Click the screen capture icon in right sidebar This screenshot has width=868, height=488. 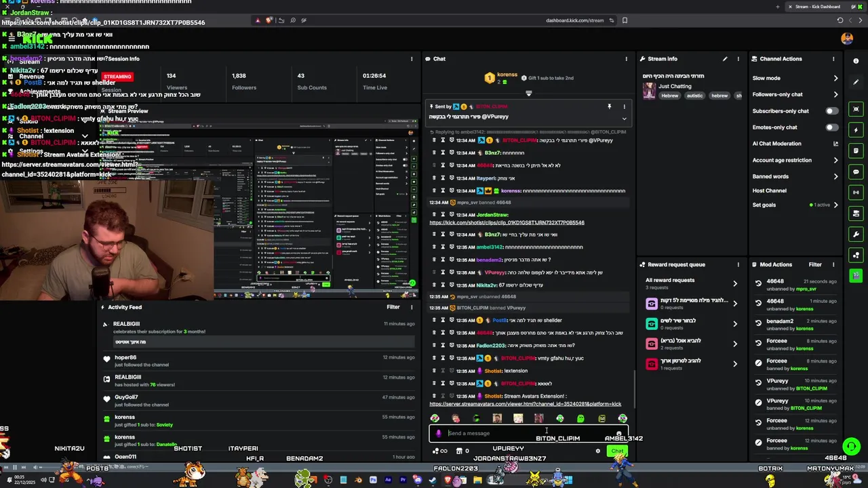pyautogui.click(x=856, y=108)
